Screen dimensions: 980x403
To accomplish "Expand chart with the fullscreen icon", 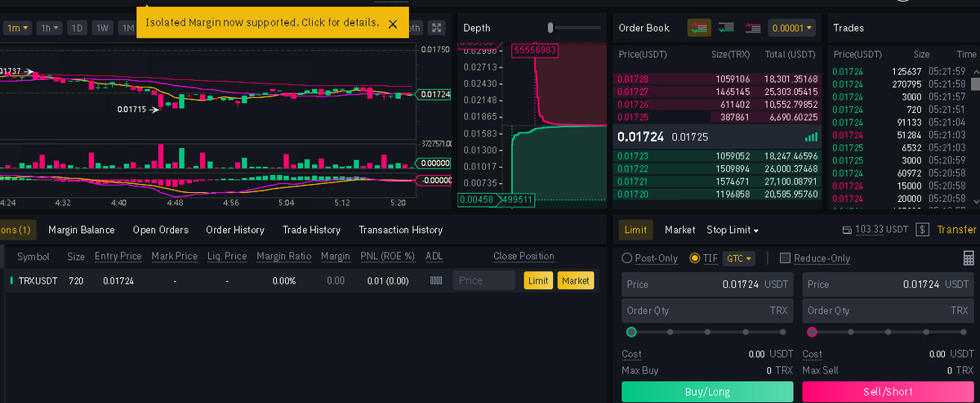I will point(437,28).
